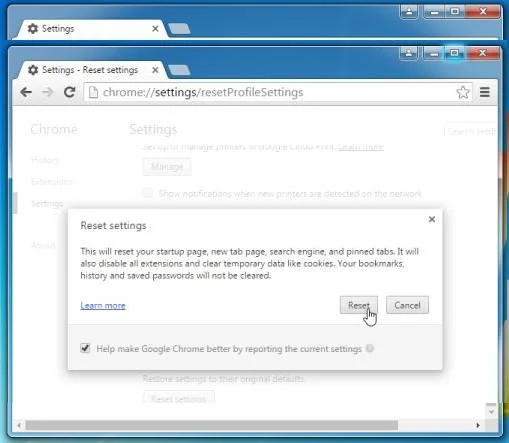Screen dimensions: 509x443
Task: Confirm by clicking the Reset button
Action: [x=359, y=305]
